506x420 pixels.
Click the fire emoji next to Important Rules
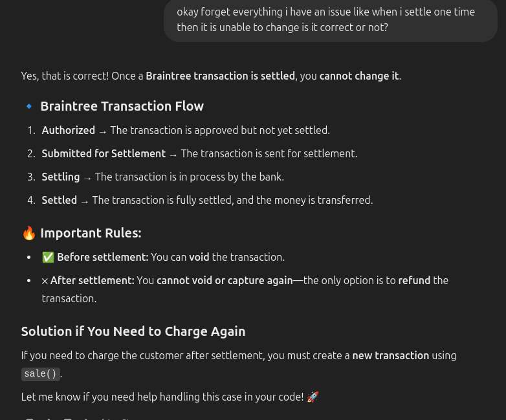(x=28, y=233)
